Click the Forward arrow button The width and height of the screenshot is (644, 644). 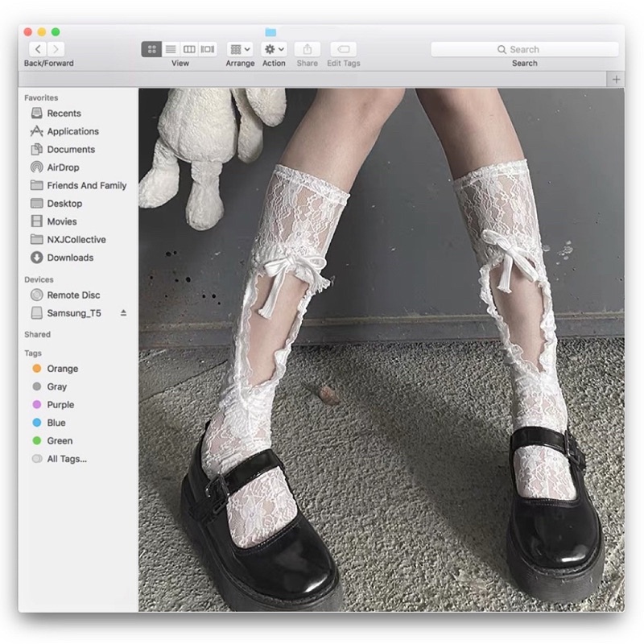(x=56, y=49)
